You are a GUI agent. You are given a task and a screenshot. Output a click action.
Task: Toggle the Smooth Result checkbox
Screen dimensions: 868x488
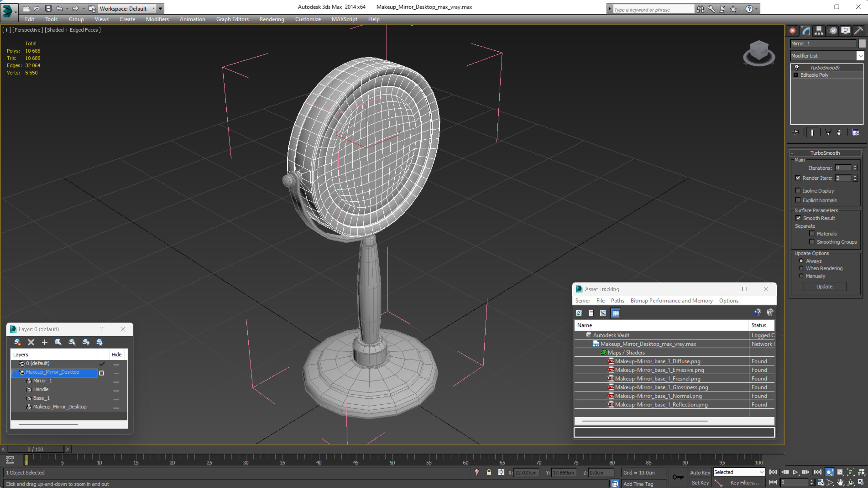tap(798, 218)
